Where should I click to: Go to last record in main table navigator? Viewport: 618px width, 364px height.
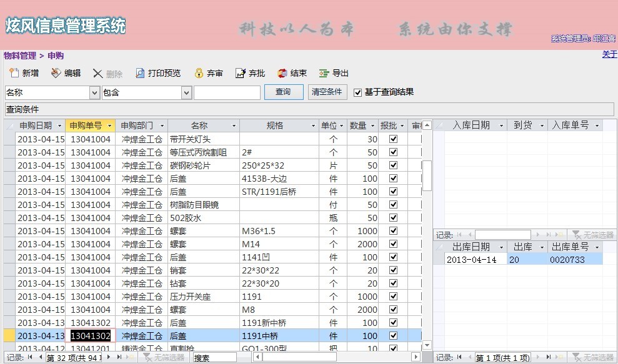pyautogui.click(x=119, y=357)
